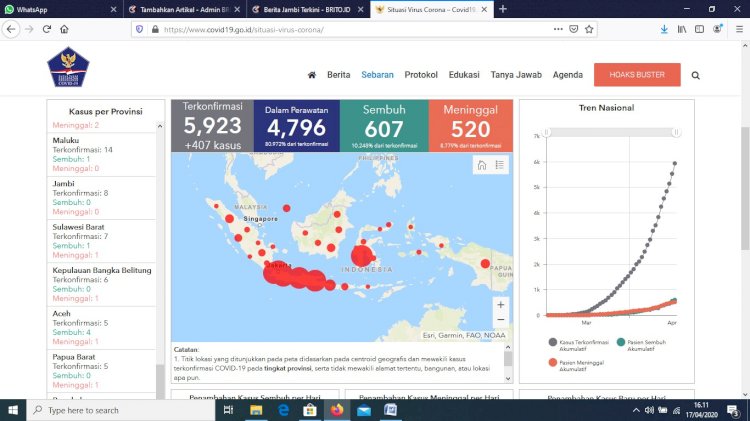750x421 pixels.
Task: Open the Edukasi menu item
Action: 464,75
